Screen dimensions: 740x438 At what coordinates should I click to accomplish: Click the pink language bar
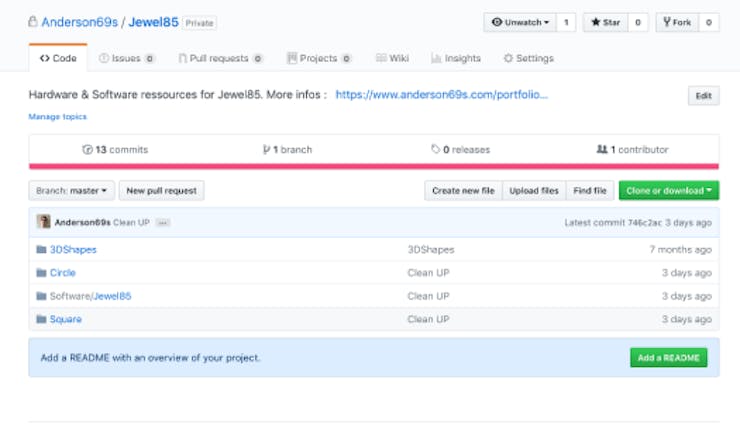[x=374, y=166]
